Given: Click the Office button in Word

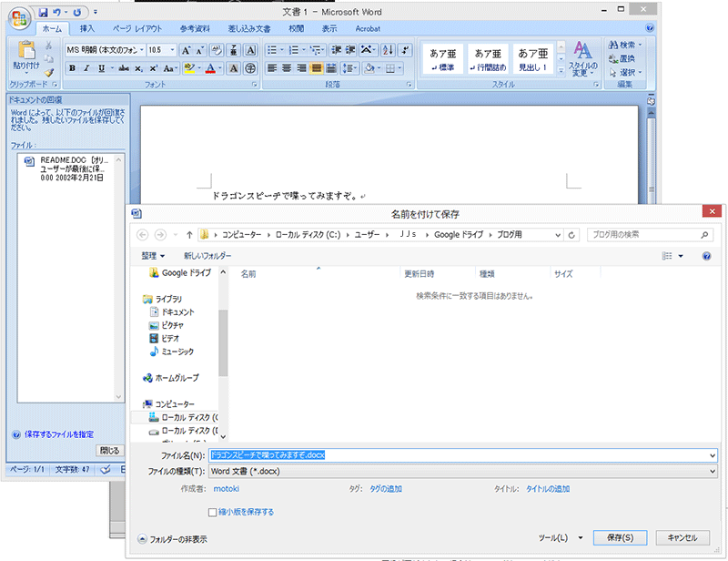Looking at the screenshot, I should click(x=19, y=19).
